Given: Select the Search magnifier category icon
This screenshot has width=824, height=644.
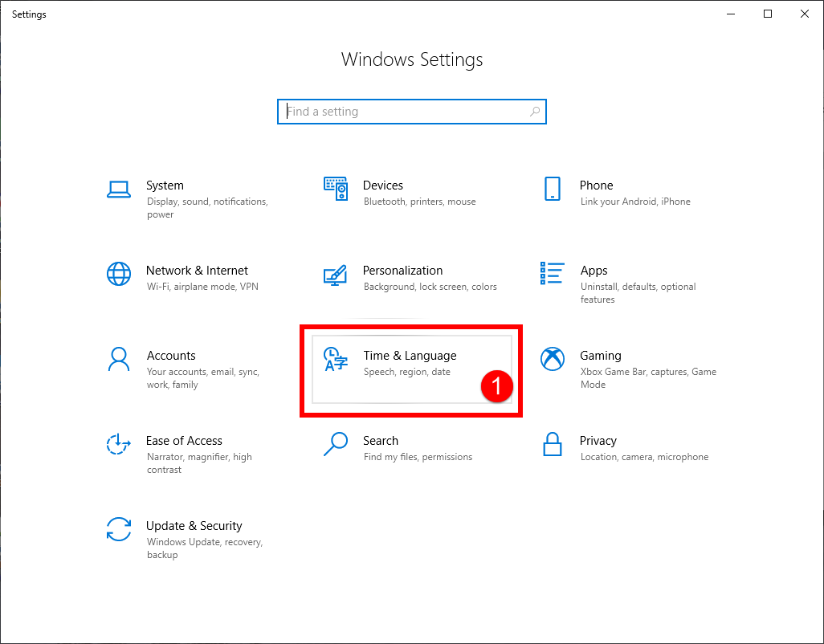Looking at the screenshot, I should click(x=335, y=444).
